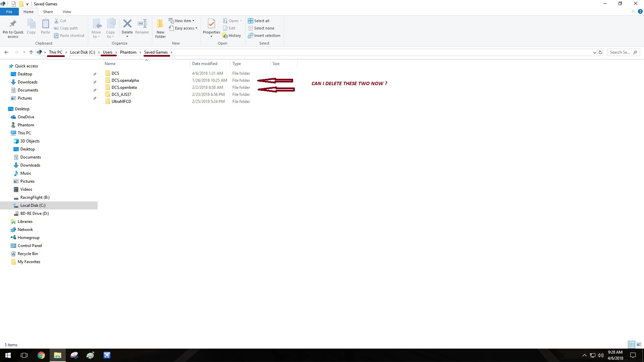Viewport: 644px width, 362px height.
Task: Select 3D Objects under This PC
Action: (x=30, y=141)
